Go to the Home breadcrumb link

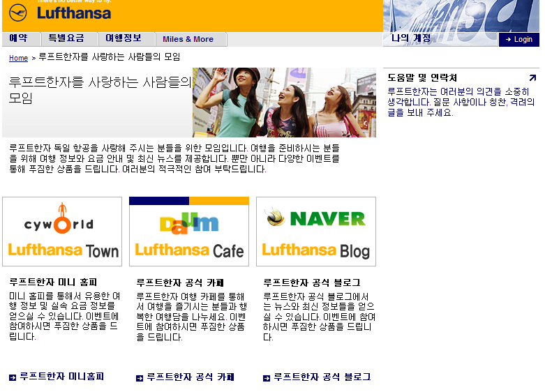(x=18, y=58)
